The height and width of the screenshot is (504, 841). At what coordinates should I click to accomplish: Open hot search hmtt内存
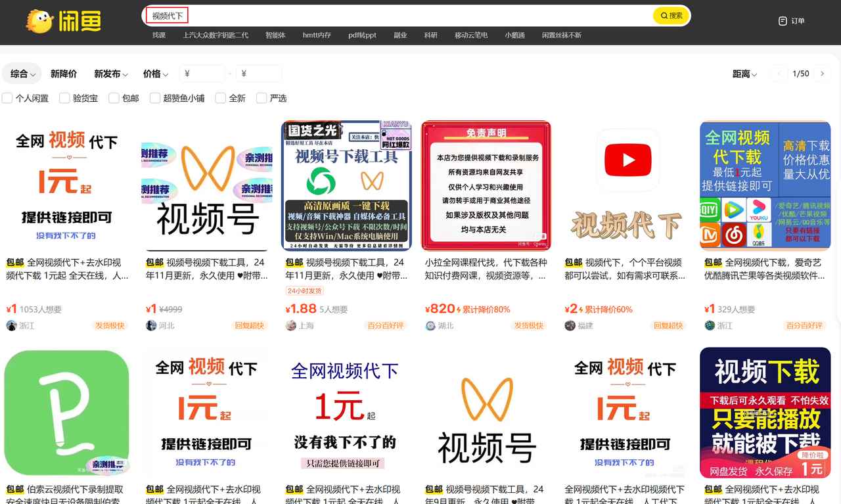click(317, 35)
